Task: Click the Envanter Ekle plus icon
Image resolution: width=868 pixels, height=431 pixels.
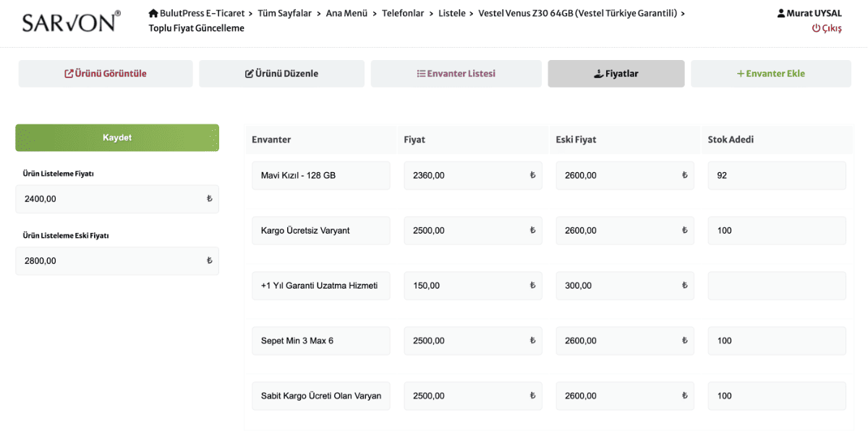Action: point(740,74)
